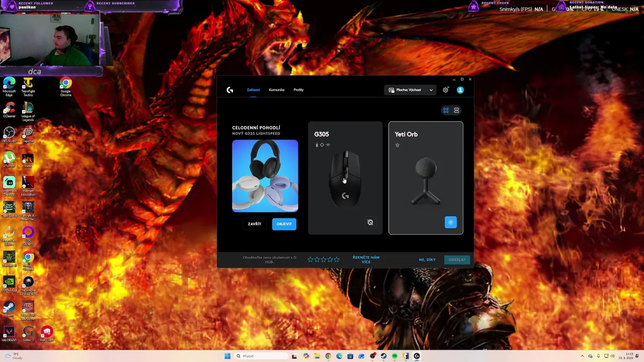Click the Hledat taskbar search box
The width and height of the screenshot is (644, 362).
(261, 356)
